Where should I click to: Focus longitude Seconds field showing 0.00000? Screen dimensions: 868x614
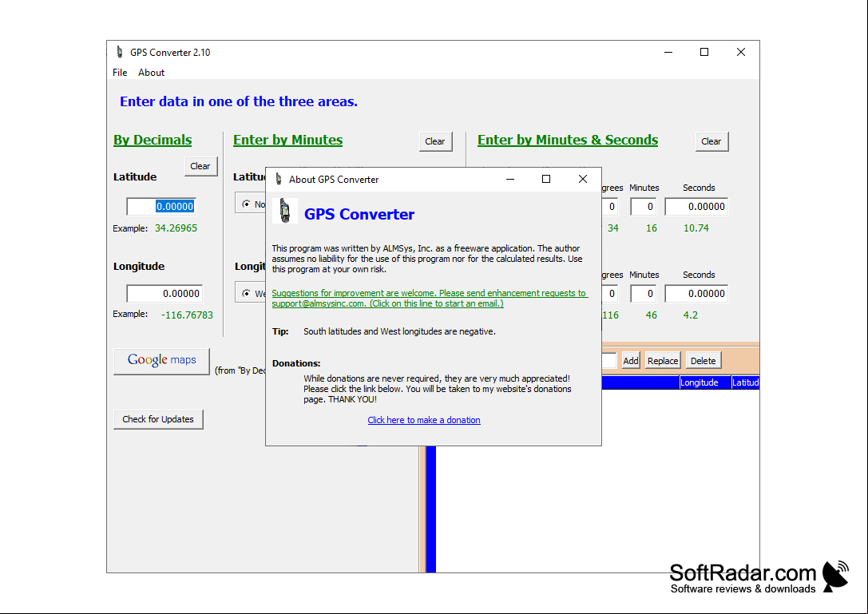pos(696,294)
